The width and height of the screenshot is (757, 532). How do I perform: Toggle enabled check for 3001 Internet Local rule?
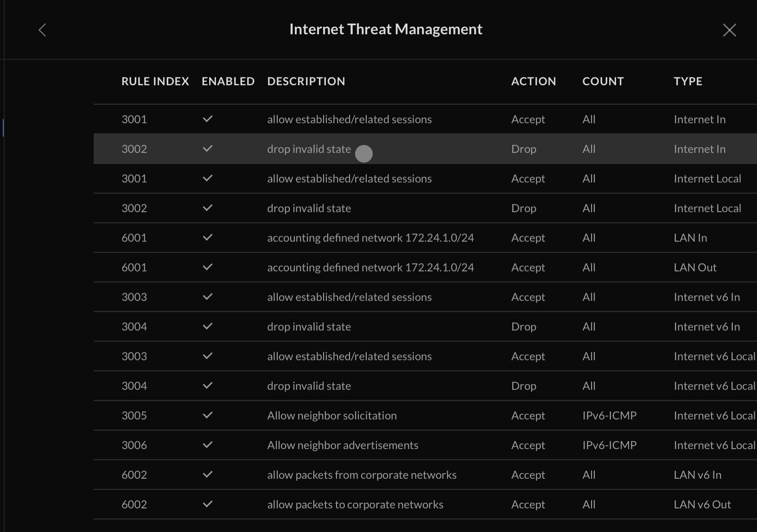pyautogui.click(x=208, y=178)
